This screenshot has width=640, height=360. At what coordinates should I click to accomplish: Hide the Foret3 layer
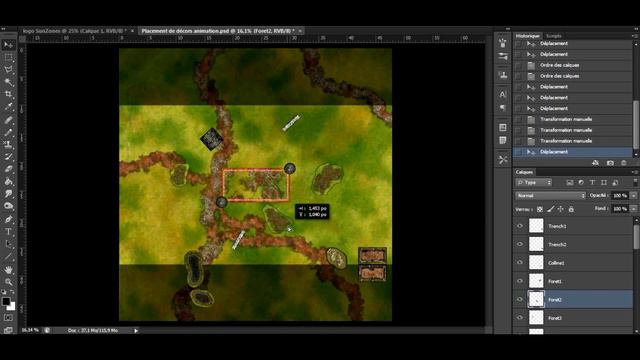(x=520, y=318)
